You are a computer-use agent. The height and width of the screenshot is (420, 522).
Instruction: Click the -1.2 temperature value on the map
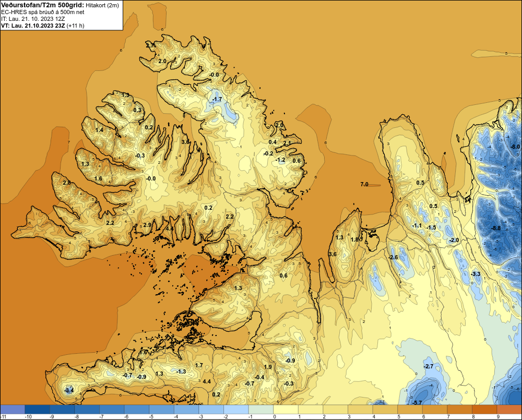pos(281,160)
